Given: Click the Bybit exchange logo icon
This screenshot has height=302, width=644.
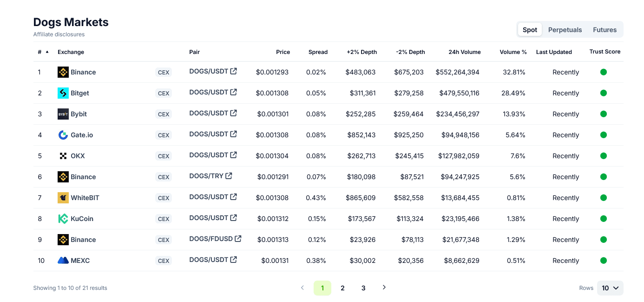Looking at the screenshot, I should (x=63, y=114).
